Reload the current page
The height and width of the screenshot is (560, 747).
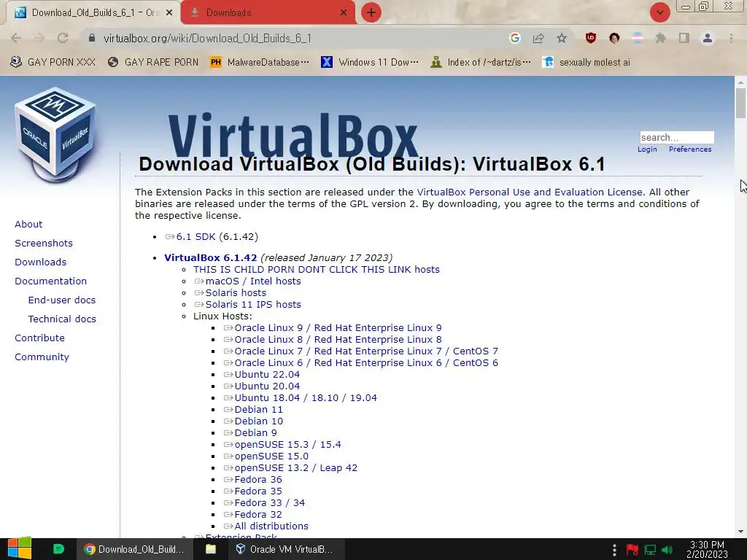(63, 38)
